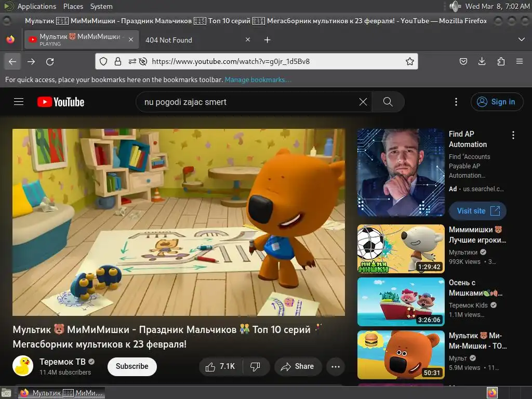Open Мультик Ми-Ми-Мишки ТОП title

click(x=478, y=341)
